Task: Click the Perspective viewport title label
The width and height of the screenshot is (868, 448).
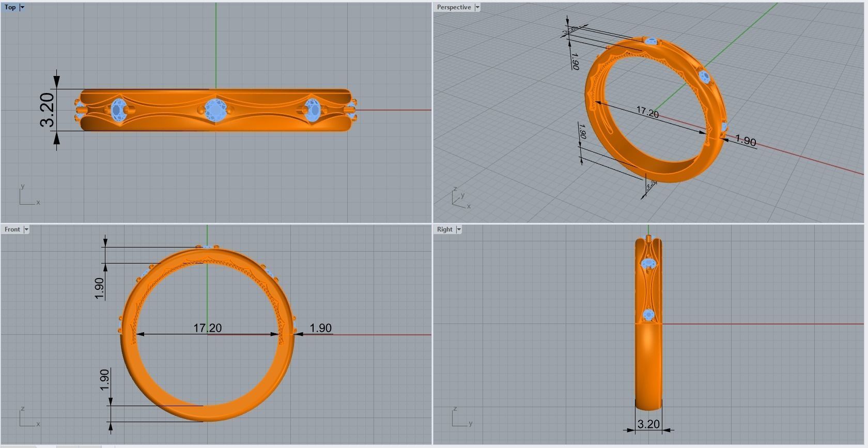Action: (454, 7)
